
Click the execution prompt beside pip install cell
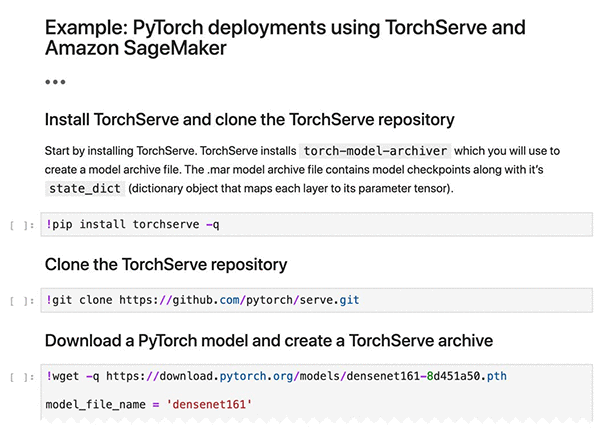click(22, 225)
